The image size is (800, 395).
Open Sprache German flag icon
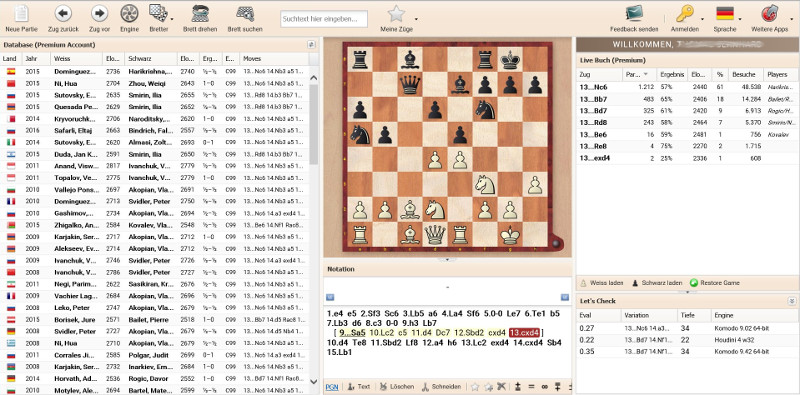tap(724, 13)
